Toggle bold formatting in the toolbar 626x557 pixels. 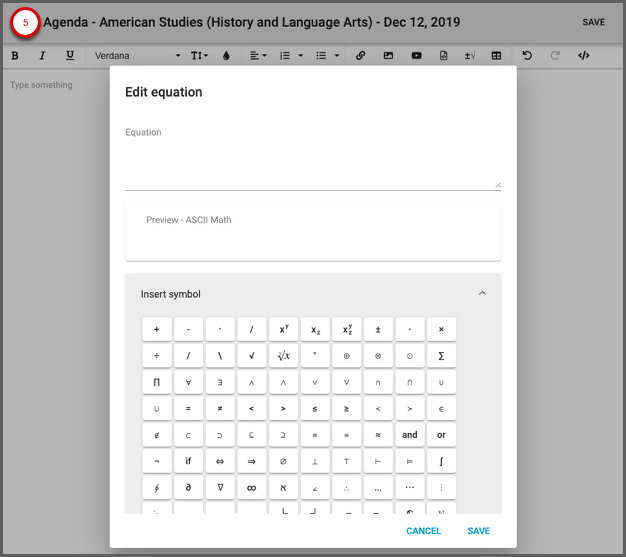[x=15, y=56]
